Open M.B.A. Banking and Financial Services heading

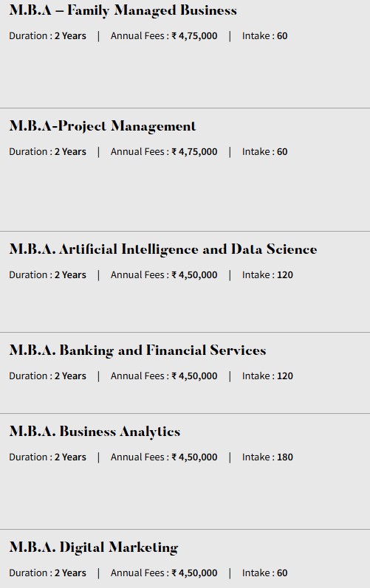coord(137,350)
